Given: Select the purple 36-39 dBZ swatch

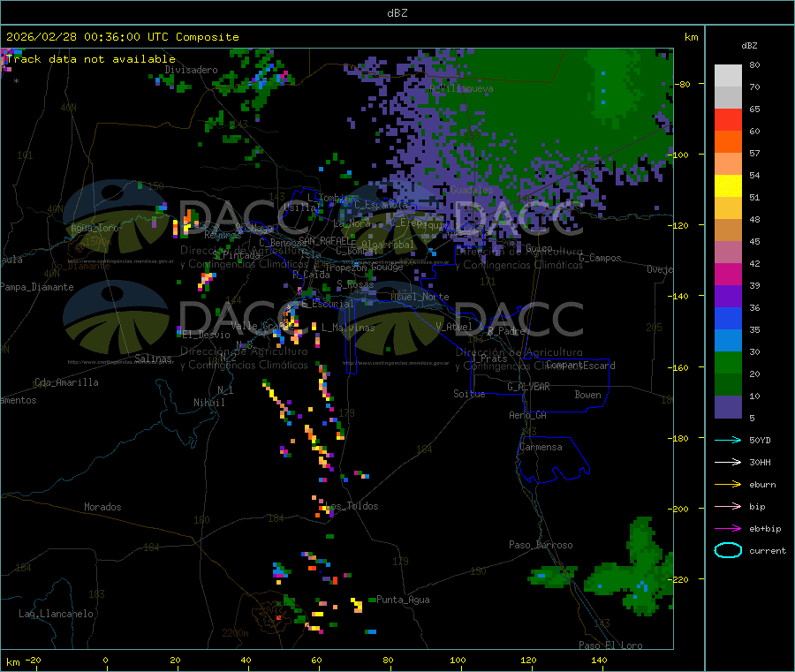Looking at the screenshot, I should click(728, 297).
